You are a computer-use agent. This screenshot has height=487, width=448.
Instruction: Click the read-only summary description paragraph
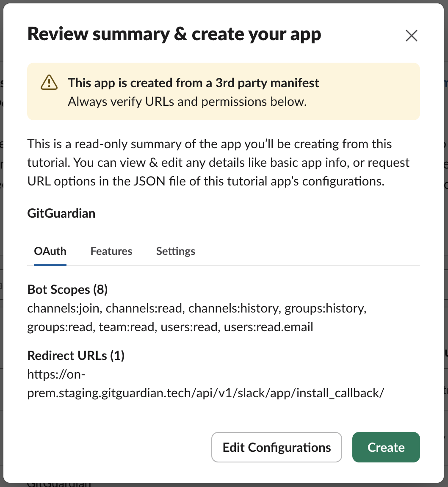coord(218,163)
